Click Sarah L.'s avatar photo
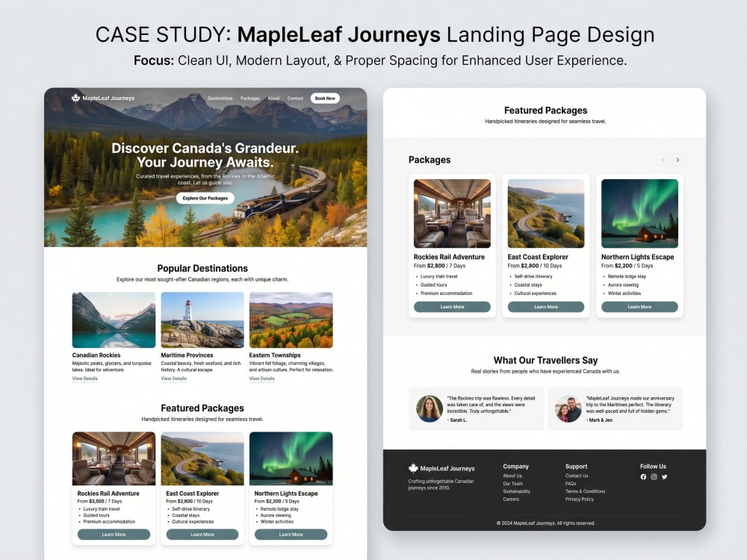The height and width of the screenshot is (560, 747). click(x=430, y=408)
